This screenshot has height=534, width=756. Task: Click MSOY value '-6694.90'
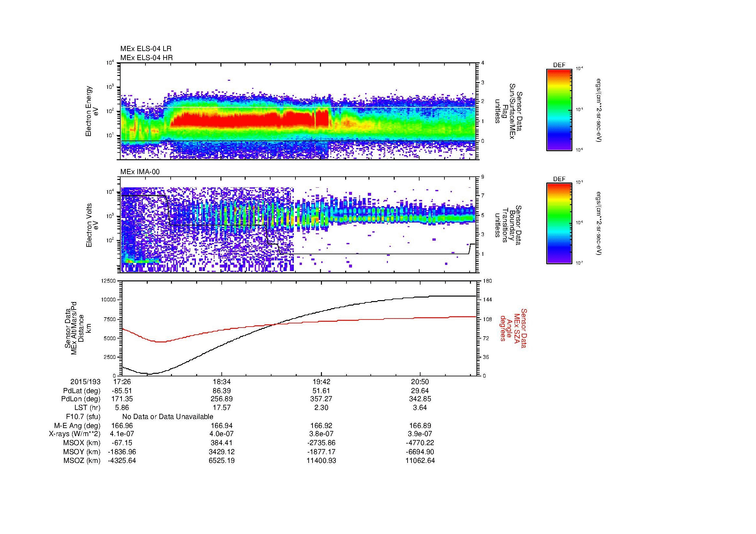[x=420, y=452]
